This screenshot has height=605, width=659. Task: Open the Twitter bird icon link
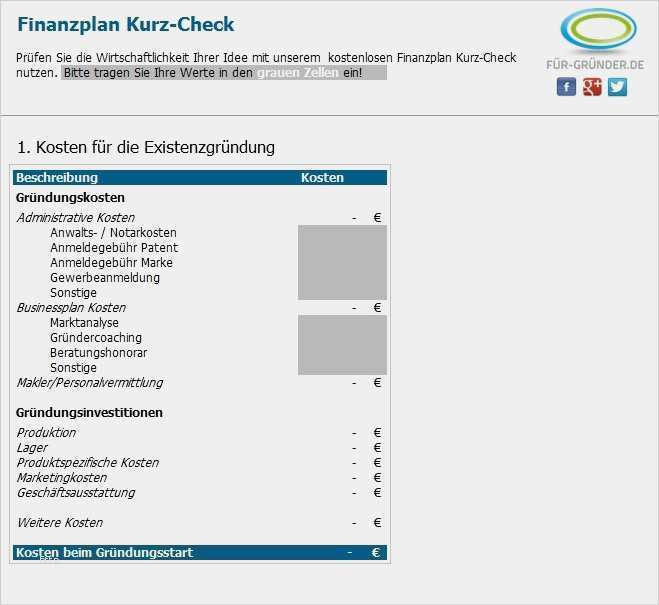pos(617,87)
